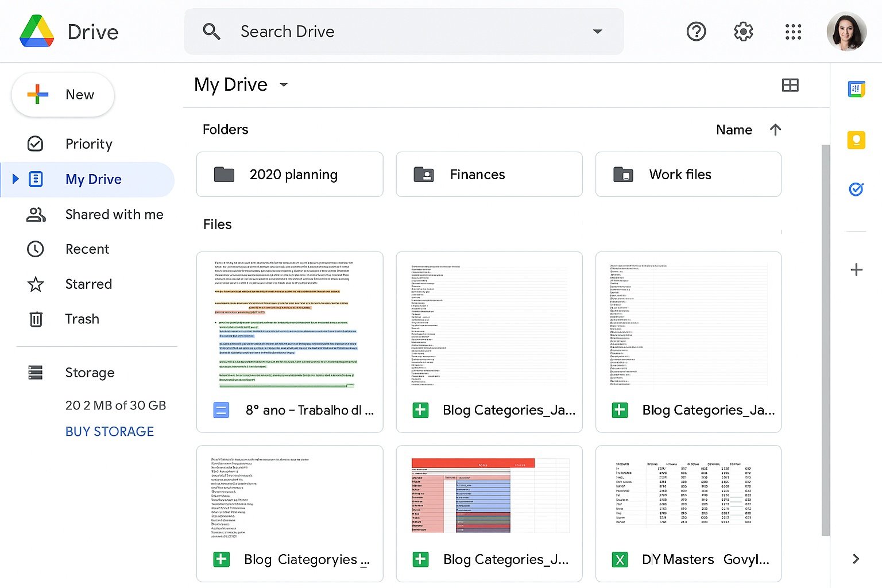This screenshot has width=882, height=588.
Task: Open the Trash from the sidebar
Action: (x=82, y=319)
